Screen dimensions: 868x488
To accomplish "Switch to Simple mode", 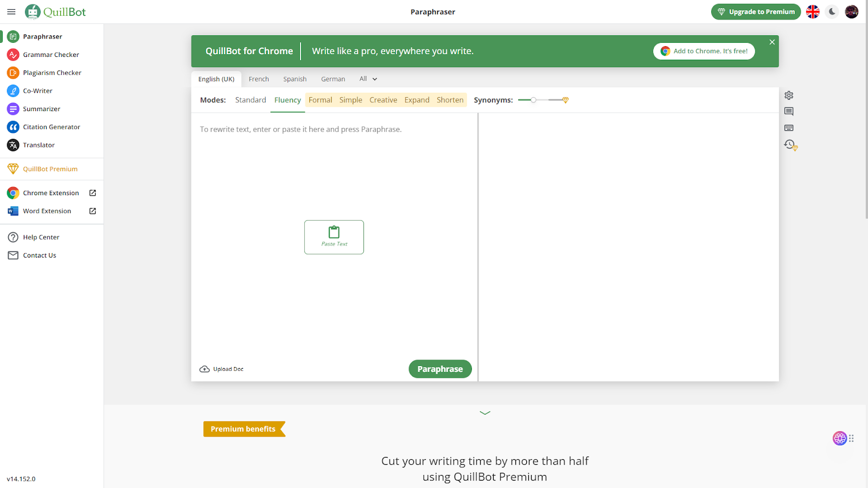I will (351, 100).
